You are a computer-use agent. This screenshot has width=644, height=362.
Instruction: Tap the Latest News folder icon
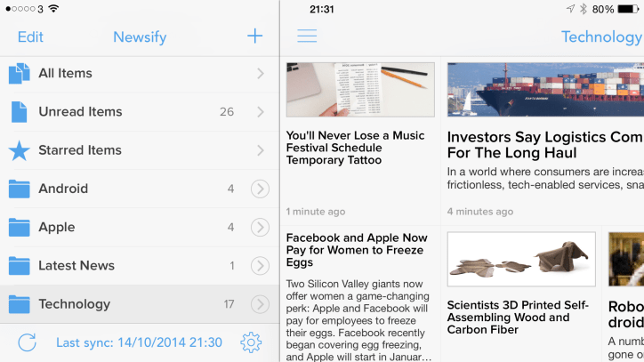19,265
